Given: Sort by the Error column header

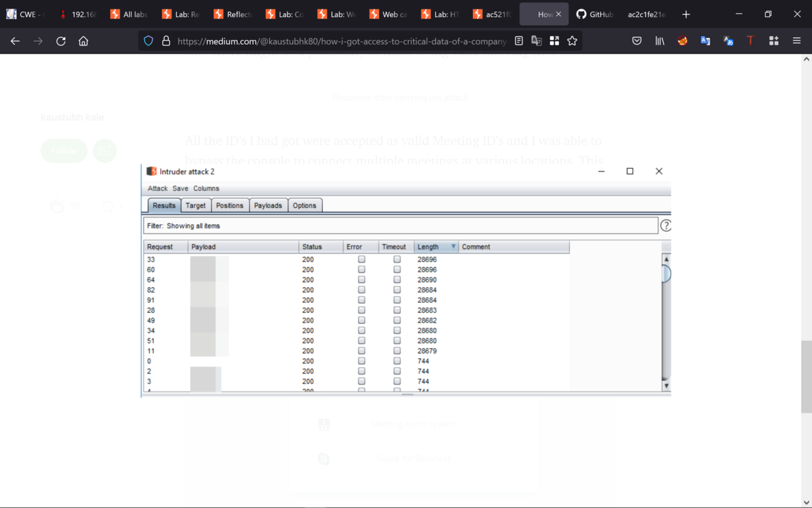Looking at the screenshot, I should coord(361,247).
